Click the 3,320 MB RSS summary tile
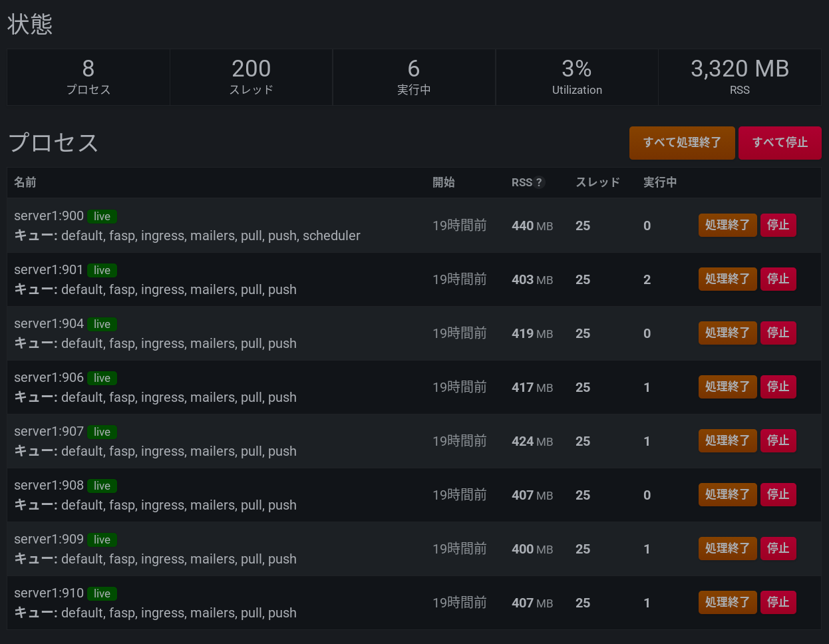 tap(739, 77)
